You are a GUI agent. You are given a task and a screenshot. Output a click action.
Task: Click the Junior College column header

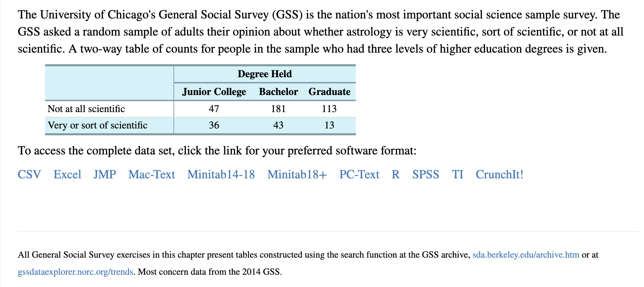[x=214, y=92]
